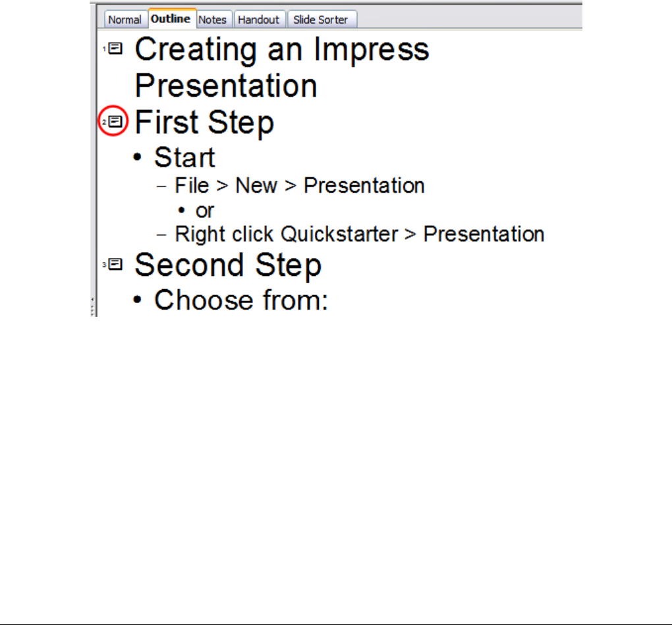This screenshot has height=625, width=672.
Task: Open the Notes view tab
Action: 212,20
